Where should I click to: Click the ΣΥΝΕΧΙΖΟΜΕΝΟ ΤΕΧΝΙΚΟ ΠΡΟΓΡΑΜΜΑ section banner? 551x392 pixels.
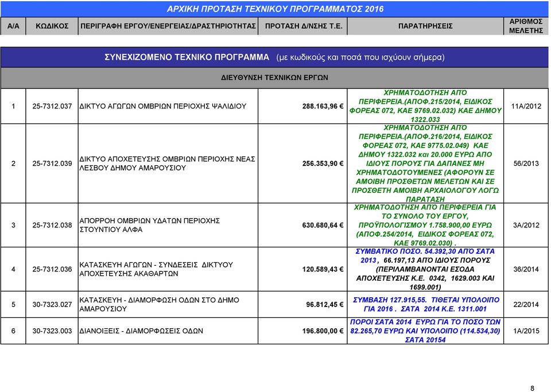(274, 57)
